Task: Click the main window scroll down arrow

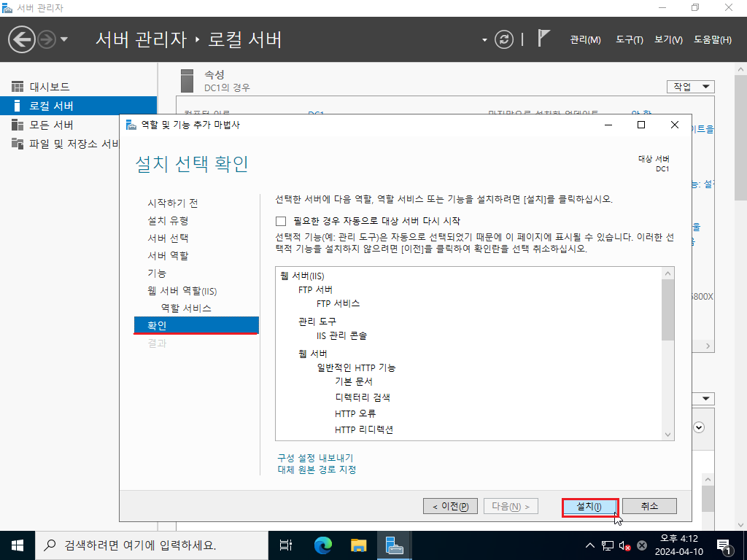Action: 741,525
